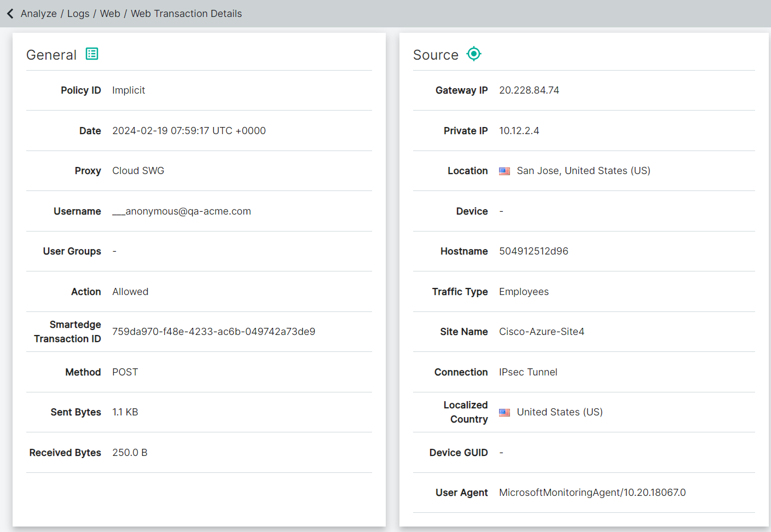This screenshot has width=771, height=532.
Task: Open the General details list icon
Action: tap(91, 54)
